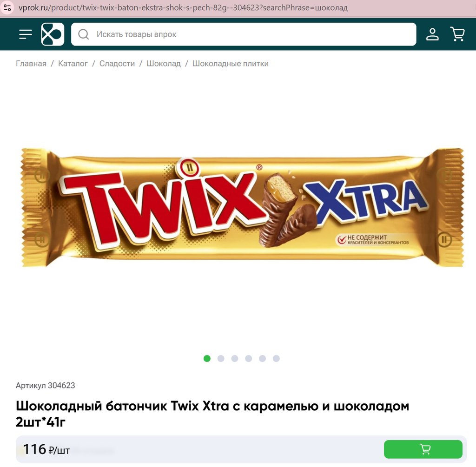Show the fifth product image dot
This screenshot has height=467, width=476.
click(262, 359)
